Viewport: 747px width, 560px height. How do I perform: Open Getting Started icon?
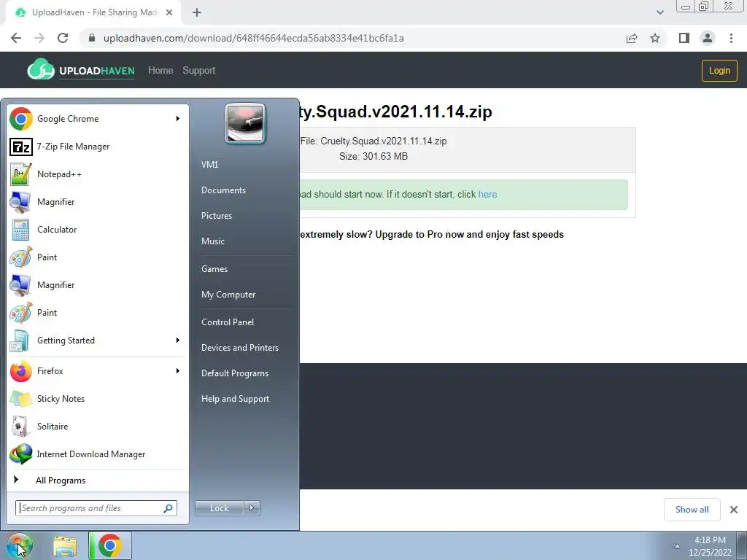pyautogui.click(x=21, y=341)
